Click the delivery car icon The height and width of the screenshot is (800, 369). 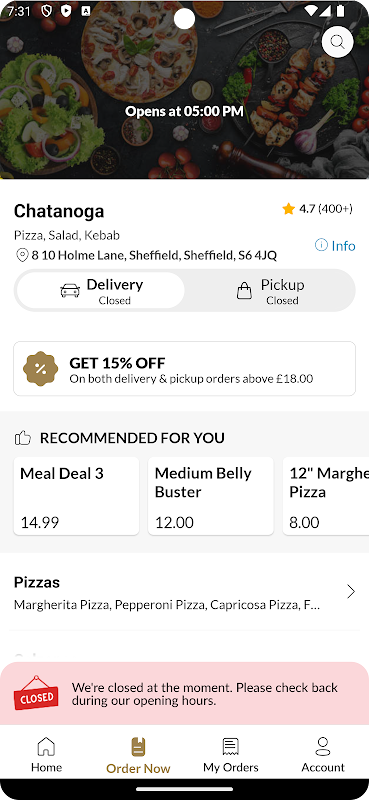click(70, 291)
